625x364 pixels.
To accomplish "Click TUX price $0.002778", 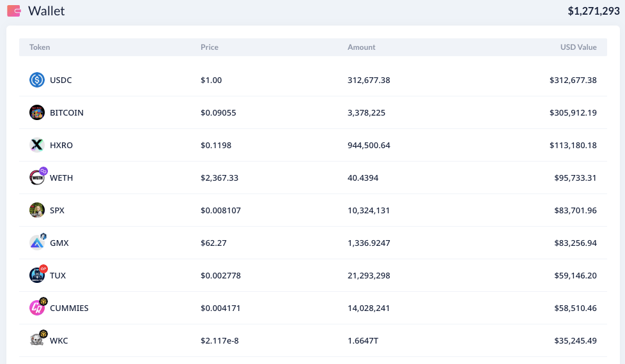I will click(x=220, y=276).
